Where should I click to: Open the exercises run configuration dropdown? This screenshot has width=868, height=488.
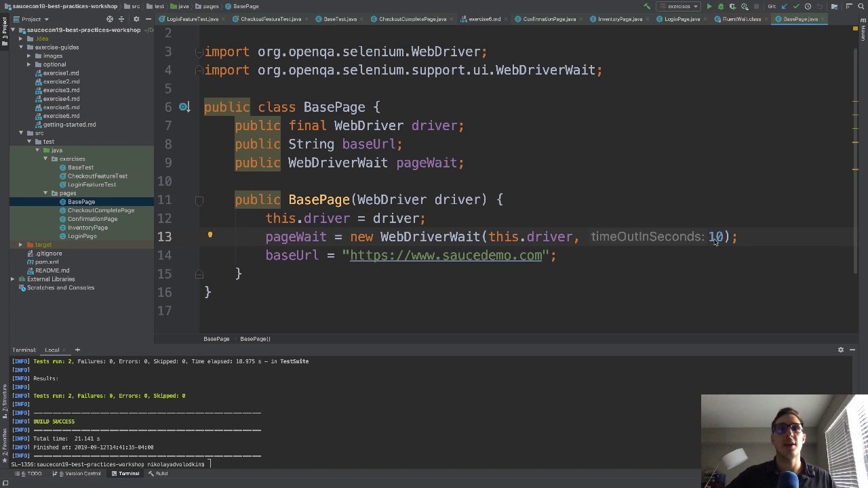tap(679, 7)
